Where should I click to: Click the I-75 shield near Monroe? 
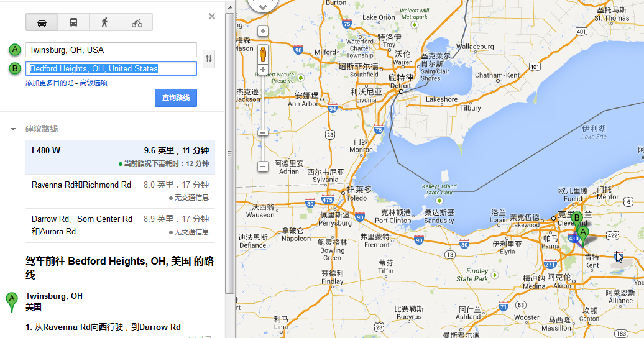click(x=379, y=129)
